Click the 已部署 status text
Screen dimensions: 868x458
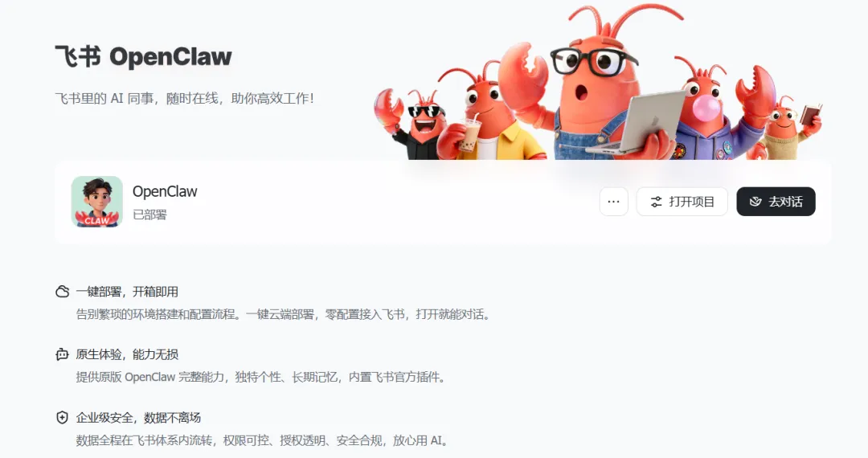pos(149,215)
